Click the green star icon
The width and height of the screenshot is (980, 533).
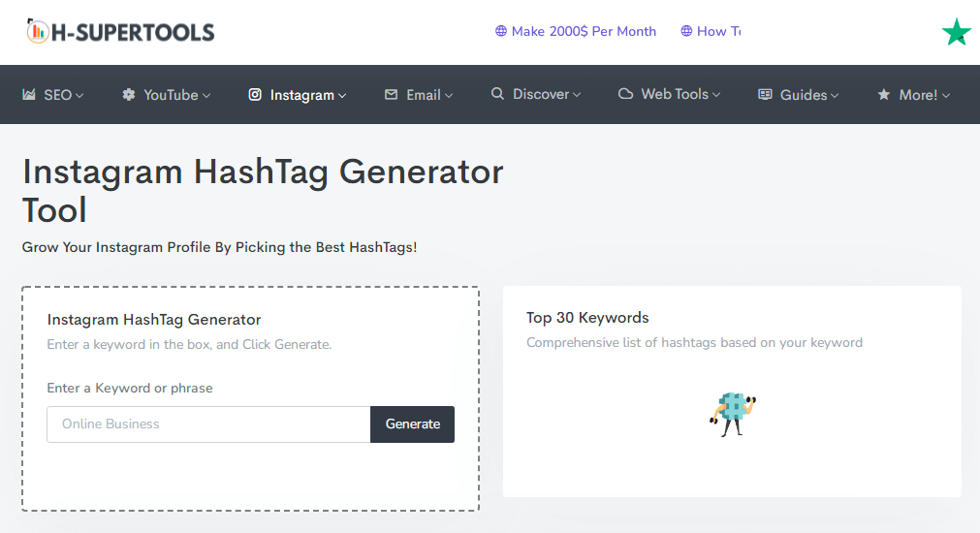pyautogui.click(x=956, y=32)
